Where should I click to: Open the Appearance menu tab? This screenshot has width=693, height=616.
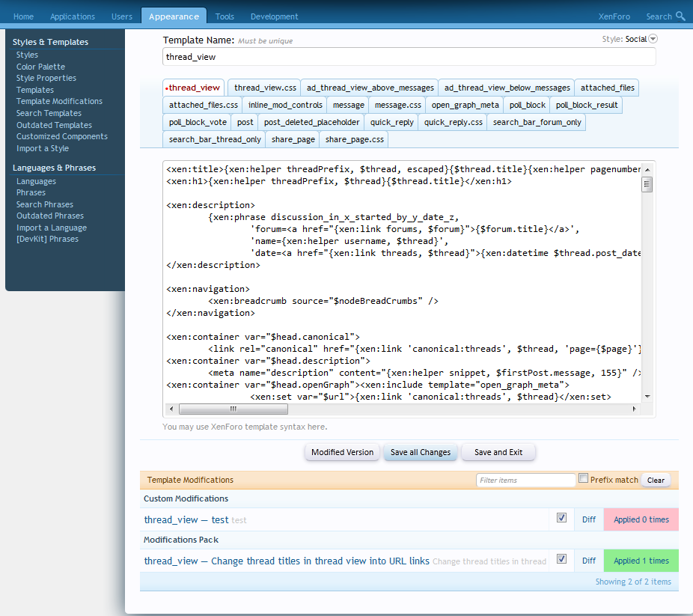pos(174,16)
